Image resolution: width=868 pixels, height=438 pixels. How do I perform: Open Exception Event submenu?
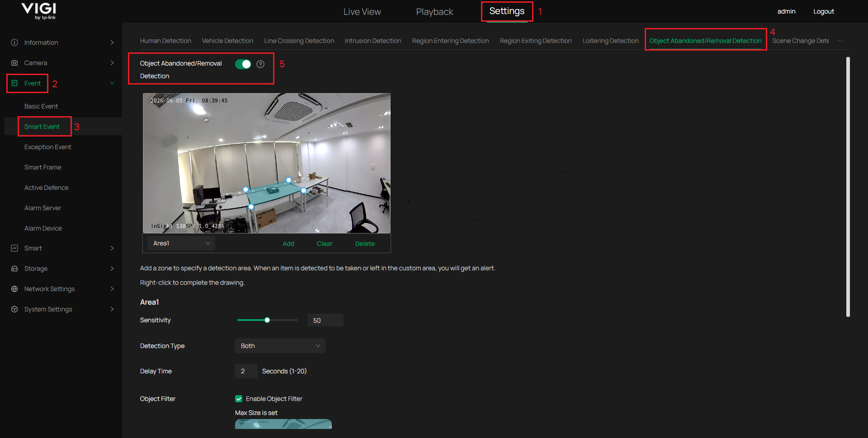click(x=48, y=147)
